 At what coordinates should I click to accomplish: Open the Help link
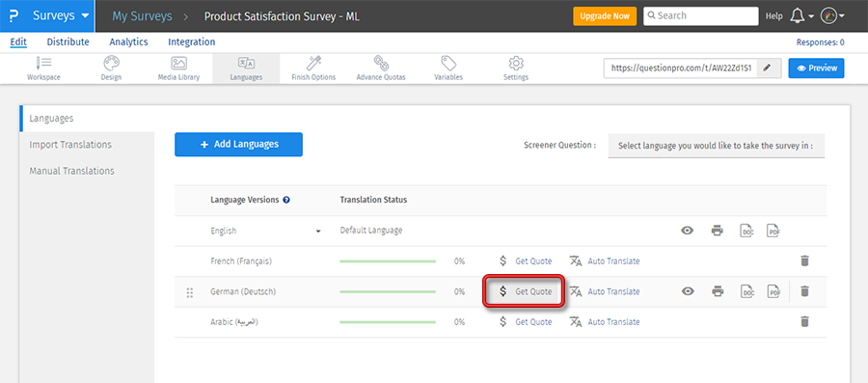[773, 16]
